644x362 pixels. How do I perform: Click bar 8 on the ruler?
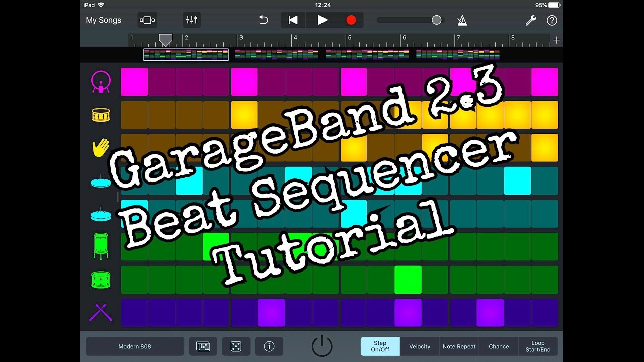pos(513,38)
